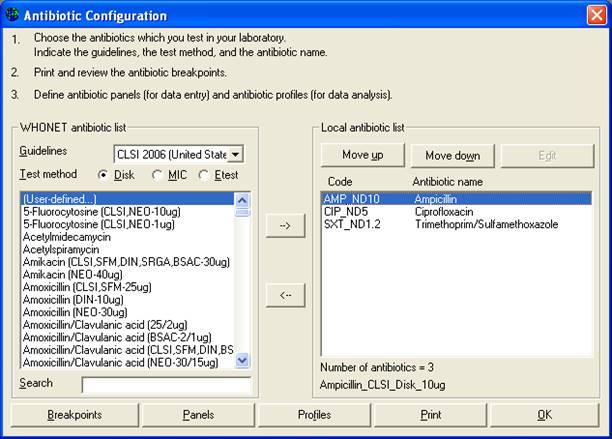Click the Antibiotic name column header
Viewport: 612px width, 439px height.
click(x=447, y=181)
